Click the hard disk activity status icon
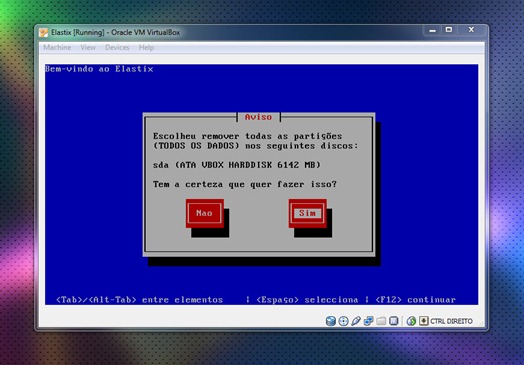This screenshot has width=524, height=365. [331, 321]
